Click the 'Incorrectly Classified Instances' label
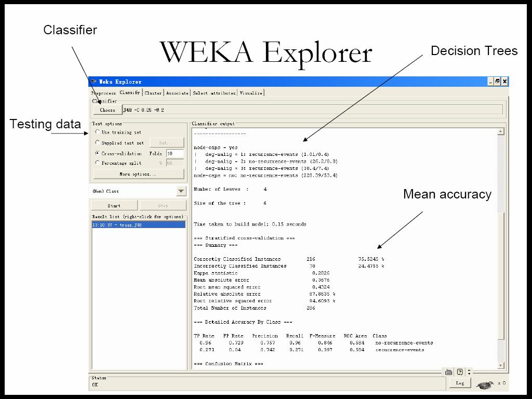532x399 pixels. coord(240,266)
